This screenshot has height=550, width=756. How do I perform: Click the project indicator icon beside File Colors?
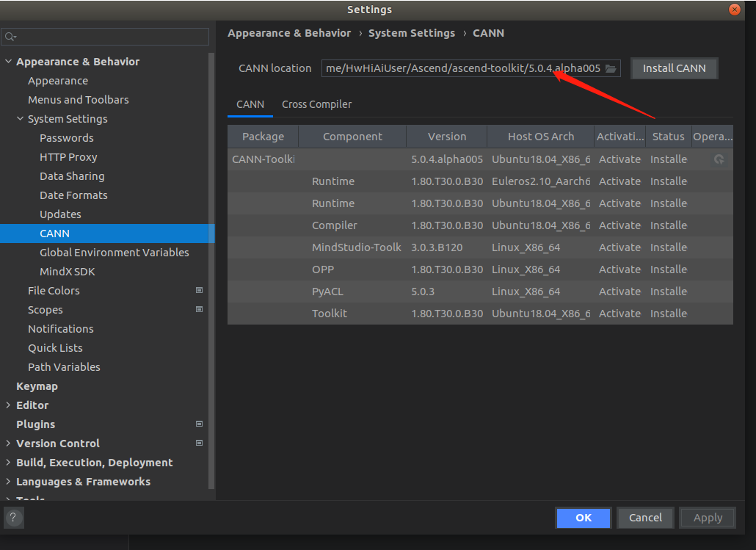[x=199, y=290]
